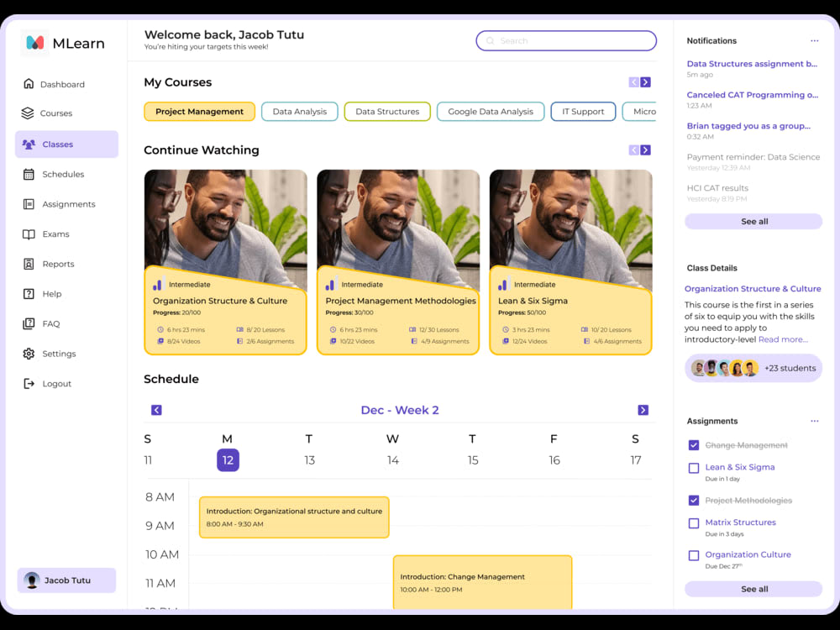Click Jacob Tutu's avatar in sidebar
840x630 pixels.
[32, 580]
